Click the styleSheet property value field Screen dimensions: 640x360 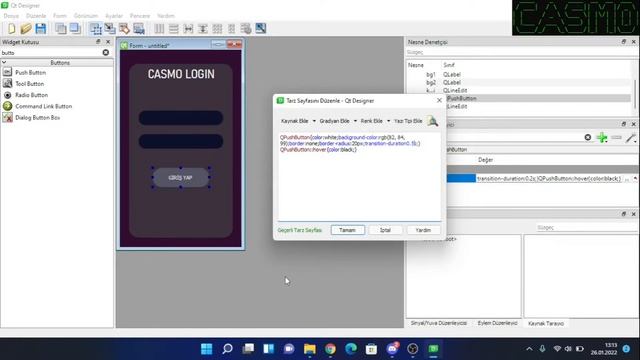tap(549, 179)
